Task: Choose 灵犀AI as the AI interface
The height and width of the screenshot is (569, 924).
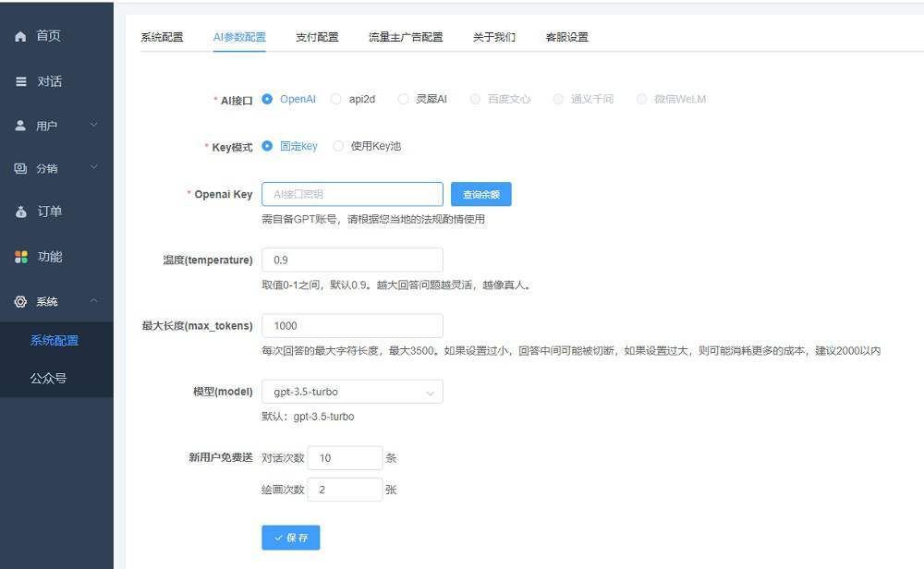Action: coord(404,99)
